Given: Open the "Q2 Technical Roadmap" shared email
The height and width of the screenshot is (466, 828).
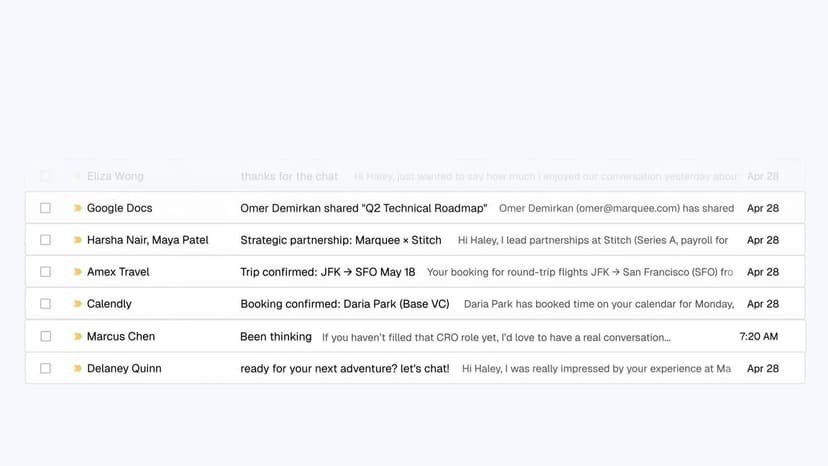Looking at the screenshot, I should point(415,208).
